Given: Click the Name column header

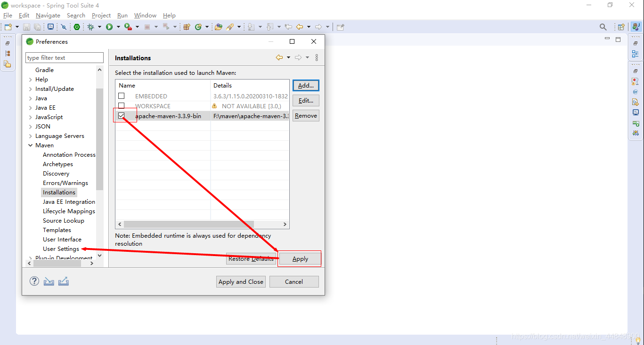Looking at the screenshot, I should pyautogui.click(x=163, y=86).
